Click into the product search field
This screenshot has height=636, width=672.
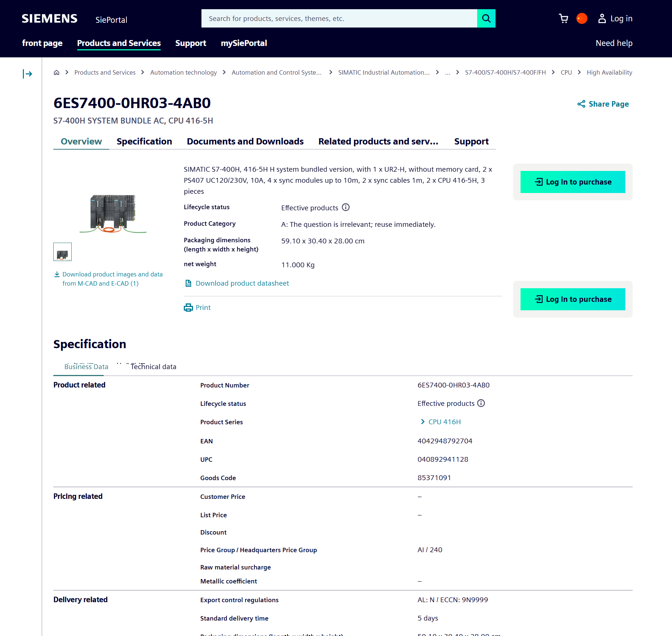[x=339, y=18]
